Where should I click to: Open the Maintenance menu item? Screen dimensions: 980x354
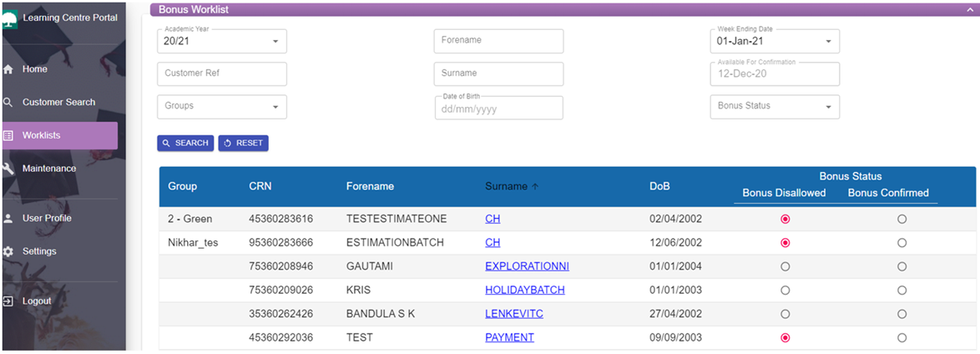point(48,169)
